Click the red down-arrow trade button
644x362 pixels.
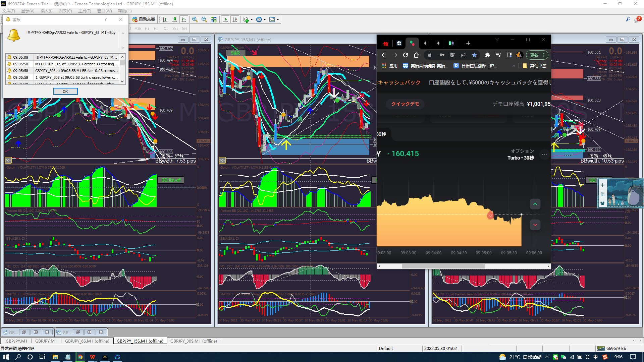(535, 225)
